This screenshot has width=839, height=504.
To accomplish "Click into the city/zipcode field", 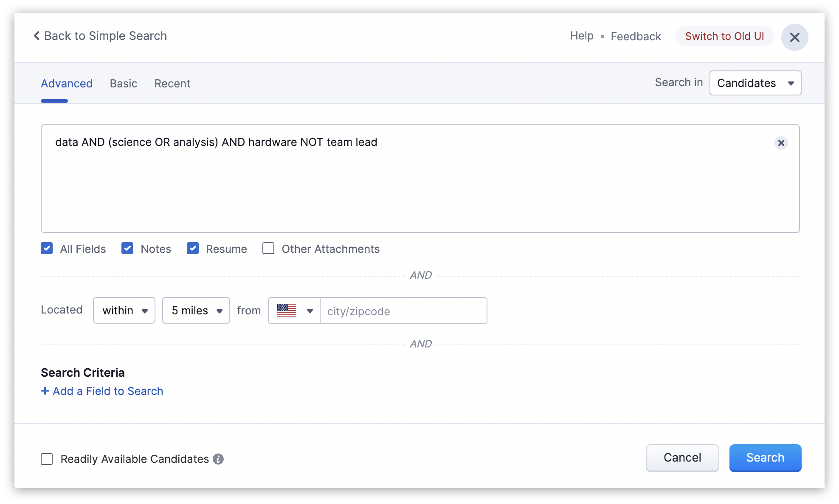I will (403, 311).
